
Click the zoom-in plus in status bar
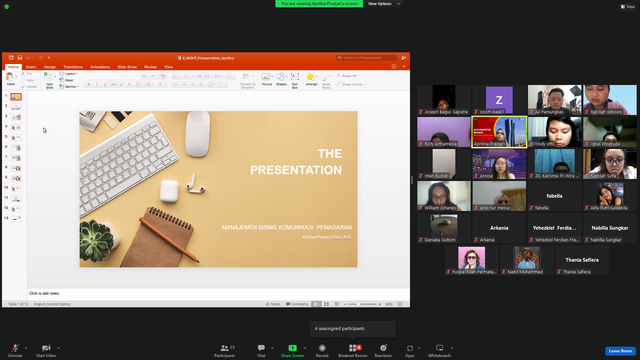pos(380,304)
